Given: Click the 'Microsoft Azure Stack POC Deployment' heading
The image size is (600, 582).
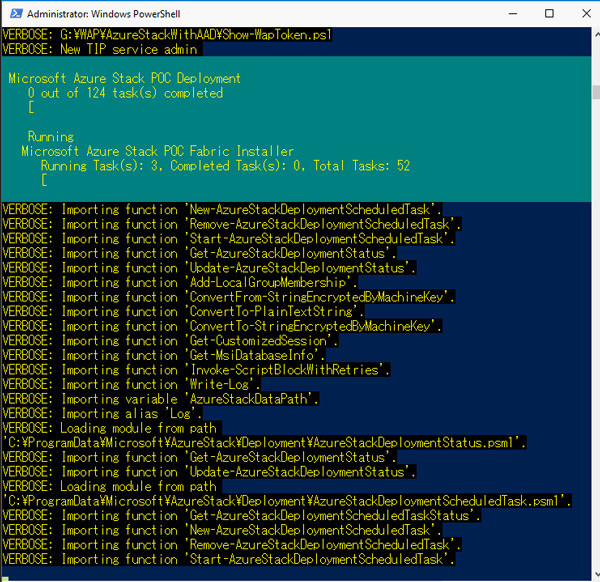Looking at the screenshot, I should coord(124,78).
